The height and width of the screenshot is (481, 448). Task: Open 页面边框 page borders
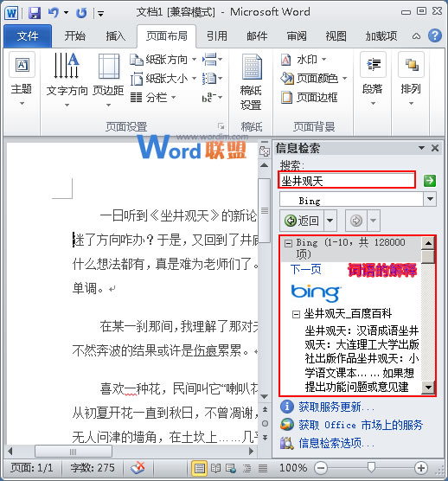tap(310, 98)
